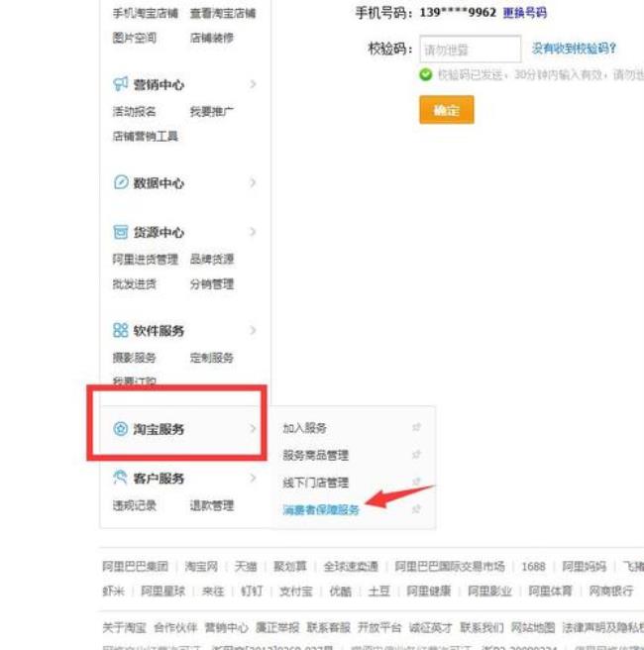Expand the 客户服务 section chevron
This screenshot has height=650, width=644.
click(253, 478)
